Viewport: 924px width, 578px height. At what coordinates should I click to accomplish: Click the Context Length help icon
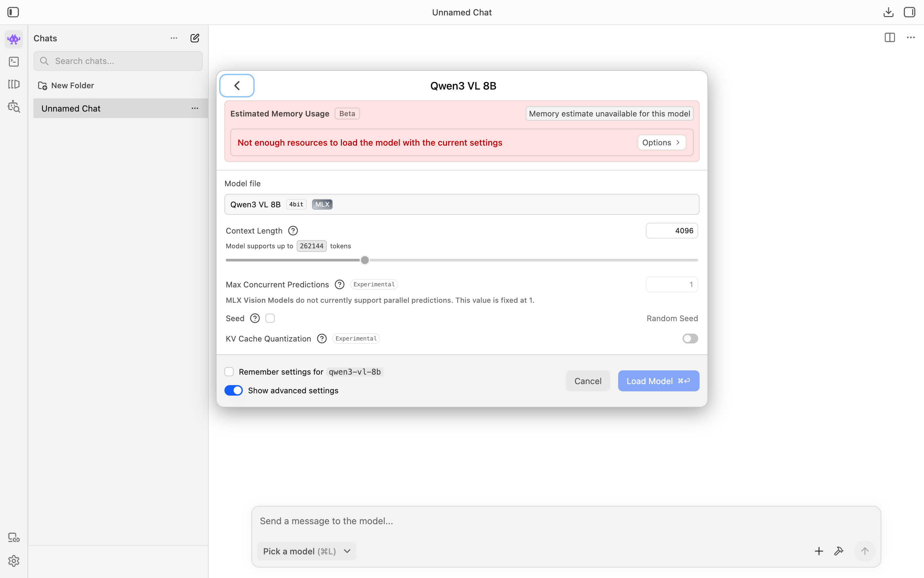[x=293, y=231]
